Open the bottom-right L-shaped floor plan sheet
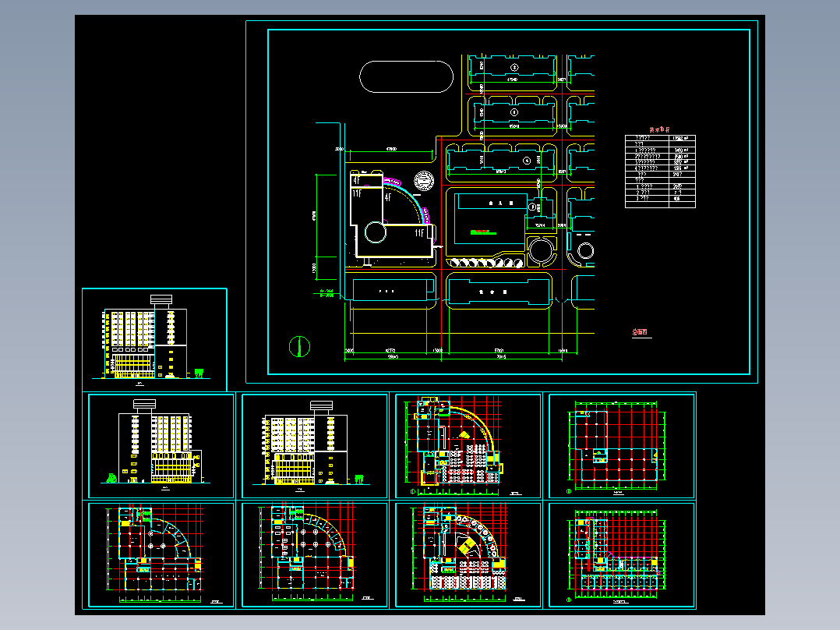 622,555
